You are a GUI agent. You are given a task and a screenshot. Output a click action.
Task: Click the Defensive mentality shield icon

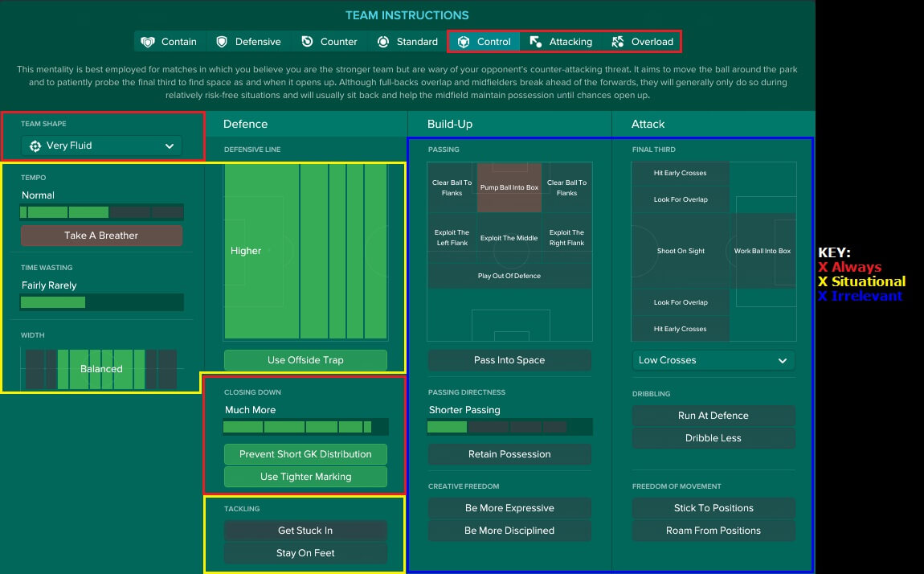(x=222, y=42)
